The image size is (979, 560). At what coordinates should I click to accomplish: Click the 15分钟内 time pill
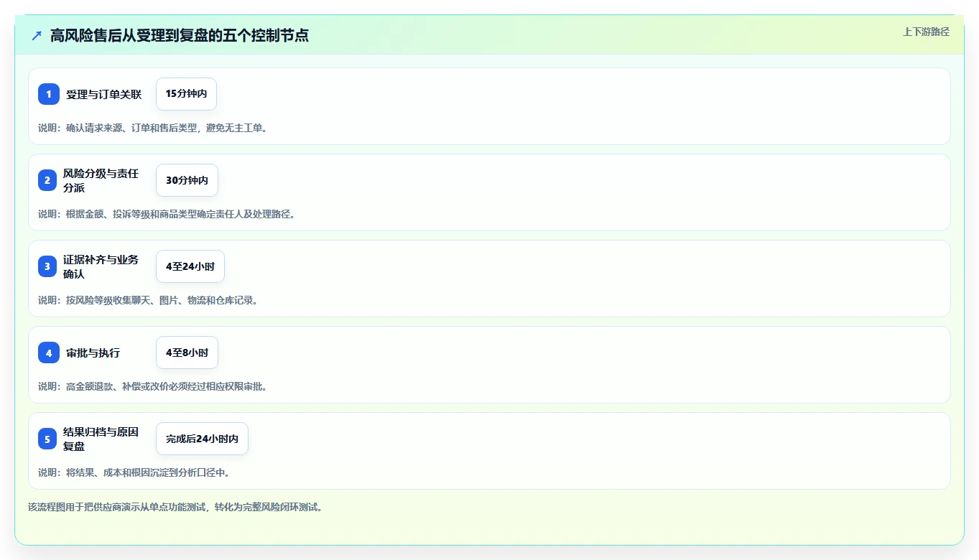pyautogui.click(x=186, y=94)
